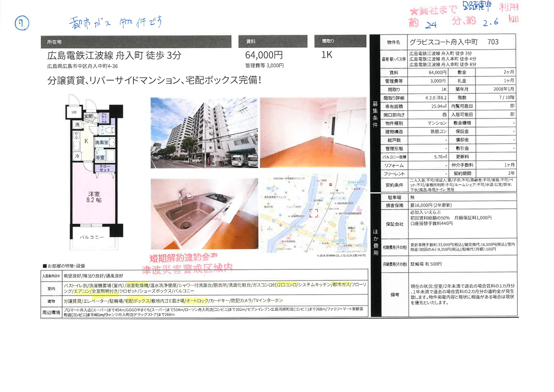Screen dimensions: 554x392
Task: Select the "初期費用(その他)" label cell
Action: (395, 247)
